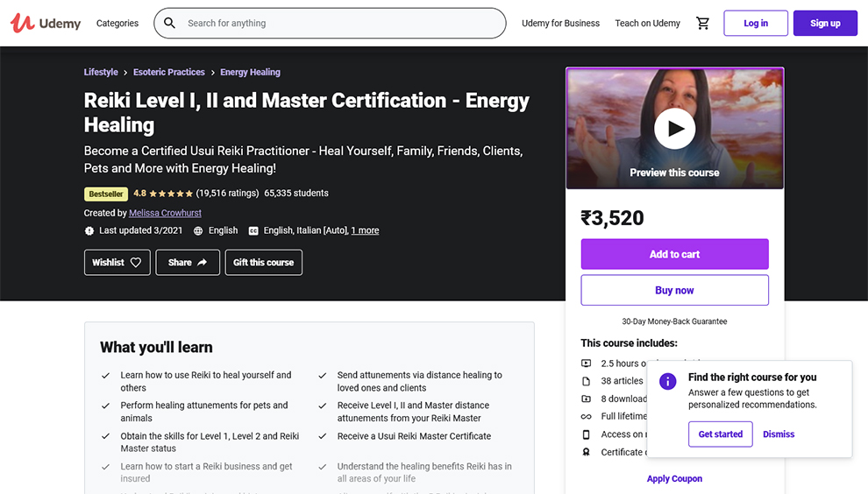868x494 pixels.
Task: Click the course title heading
Action: [307, 112]
